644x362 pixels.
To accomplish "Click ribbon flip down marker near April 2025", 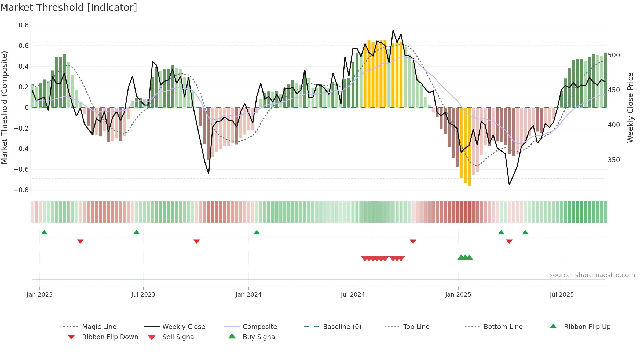I will pyautogui.click(x=509, y=242).
